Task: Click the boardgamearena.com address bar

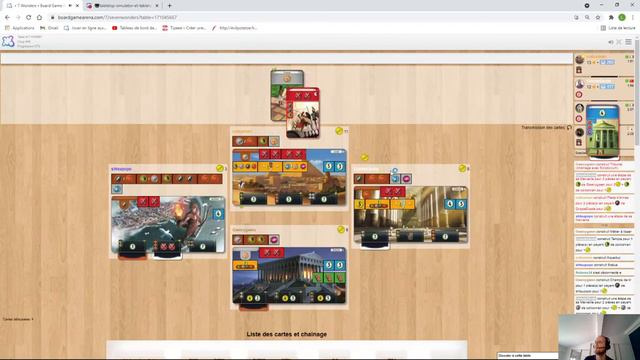Action: tap(310, 18)
